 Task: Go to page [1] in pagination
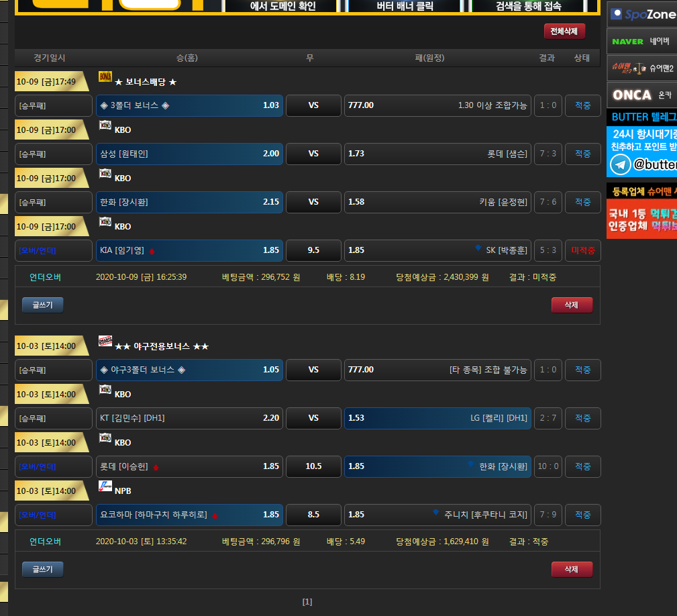tap(307, 602)
